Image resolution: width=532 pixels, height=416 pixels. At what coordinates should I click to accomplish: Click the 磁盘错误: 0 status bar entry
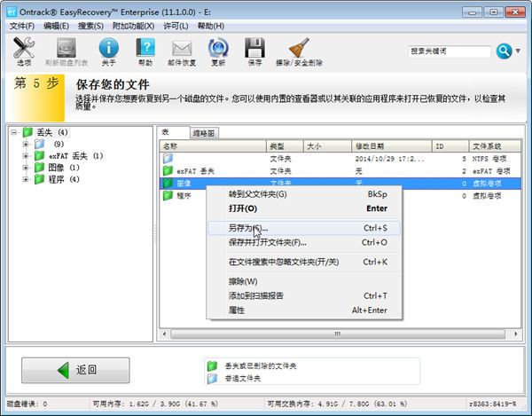pos(27,404)
